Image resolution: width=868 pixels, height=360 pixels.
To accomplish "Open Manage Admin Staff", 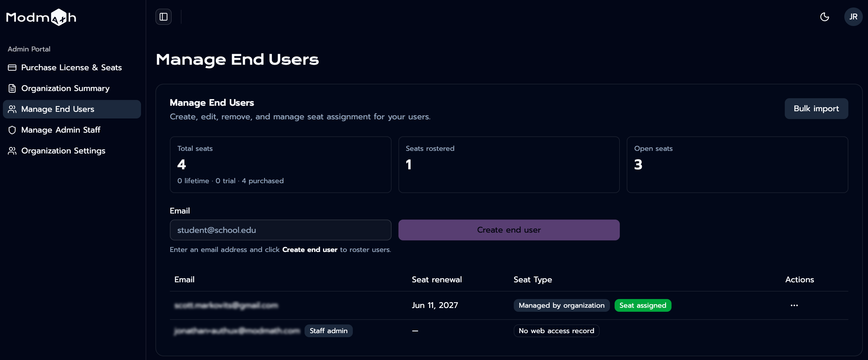I will [x=72, y=130].
